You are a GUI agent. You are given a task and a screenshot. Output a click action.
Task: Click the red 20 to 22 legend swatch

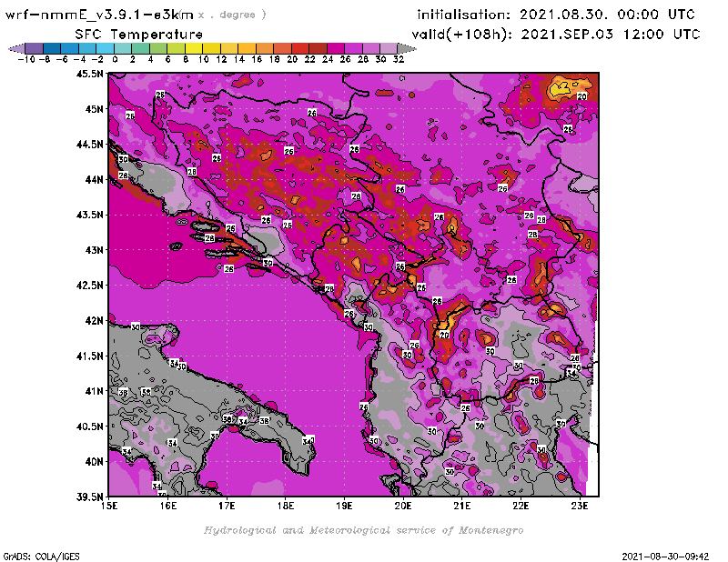coord(300,48)
